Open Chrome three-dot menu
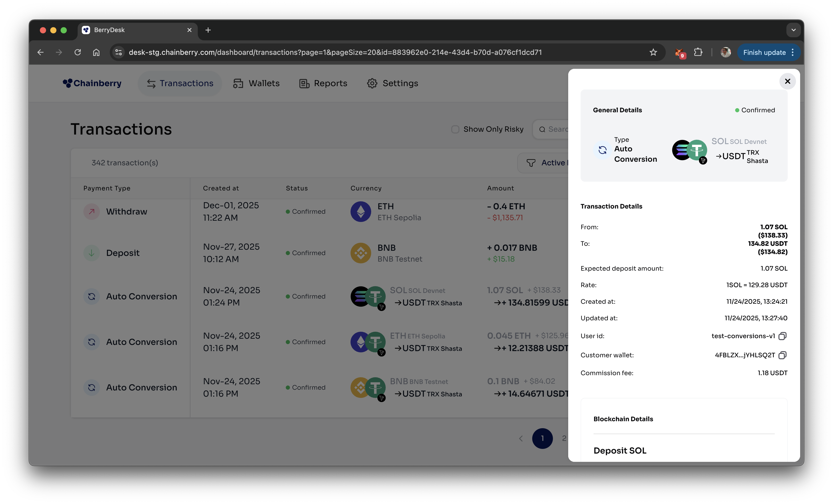Viewport: 833px width, 504px height. (793, 52)
